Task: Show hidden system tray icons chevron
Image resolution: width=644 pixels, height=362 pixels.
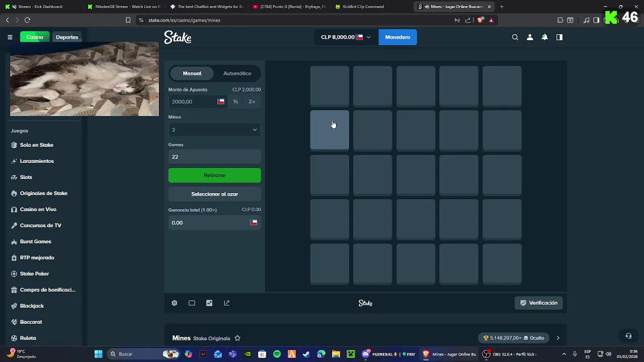Action: click(x=563, y=354)
